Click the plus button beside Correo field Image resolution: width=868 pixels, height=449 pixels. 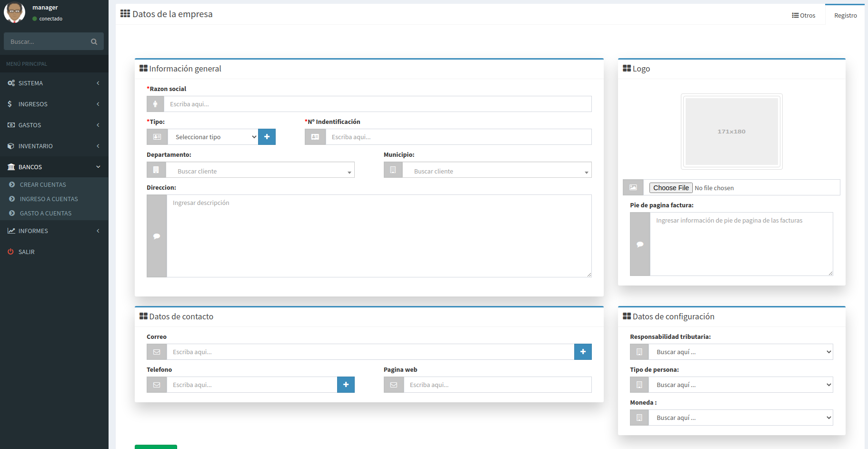pos(583,352)
